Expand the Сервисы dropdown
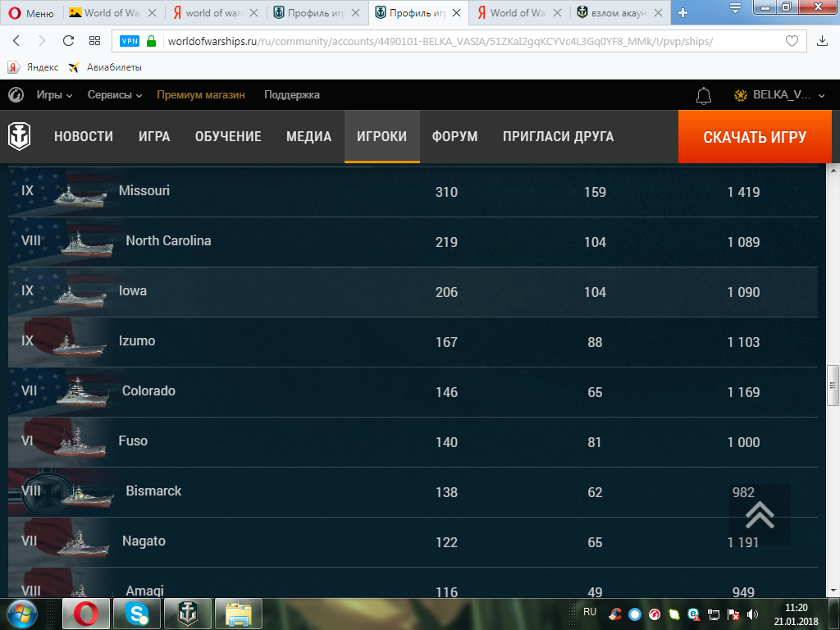The image size is (840, 630). pyautogui.click(x=115, y=95)
